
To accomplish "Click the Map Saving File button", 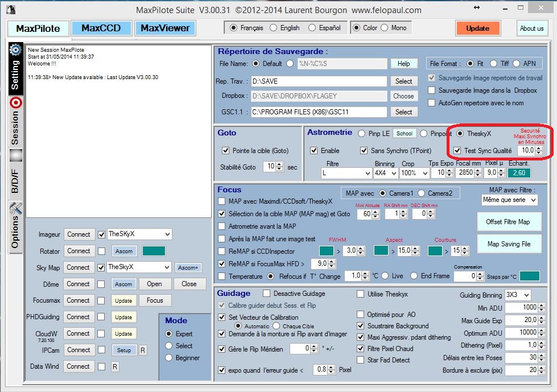I will (x=509, y=244).
